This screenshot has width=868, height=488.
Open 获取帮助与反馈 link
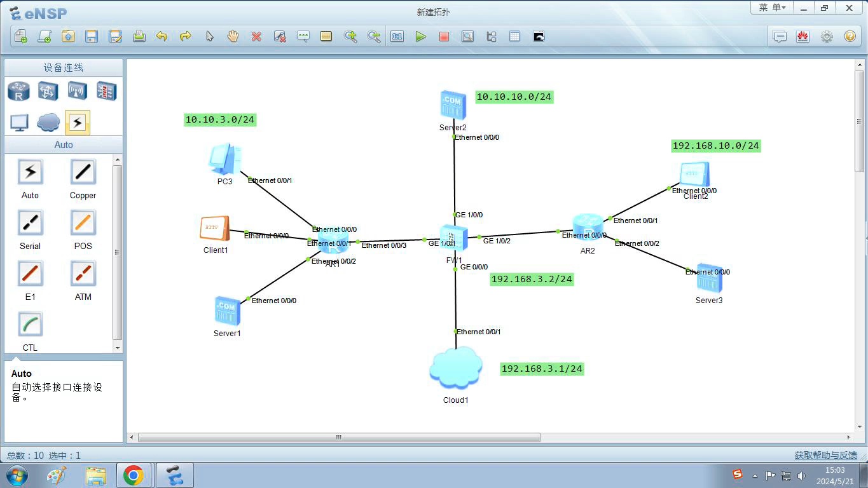tap(825, 455)
